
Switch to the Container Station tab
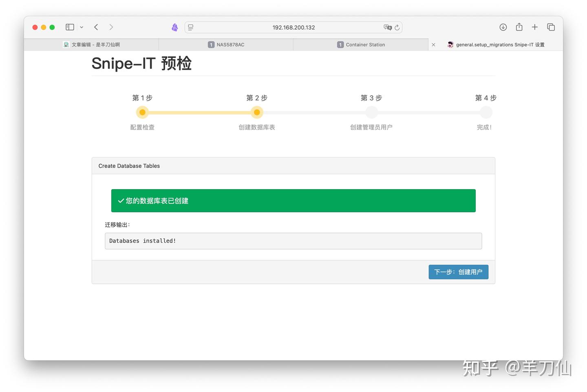click(x=361, y=44)
